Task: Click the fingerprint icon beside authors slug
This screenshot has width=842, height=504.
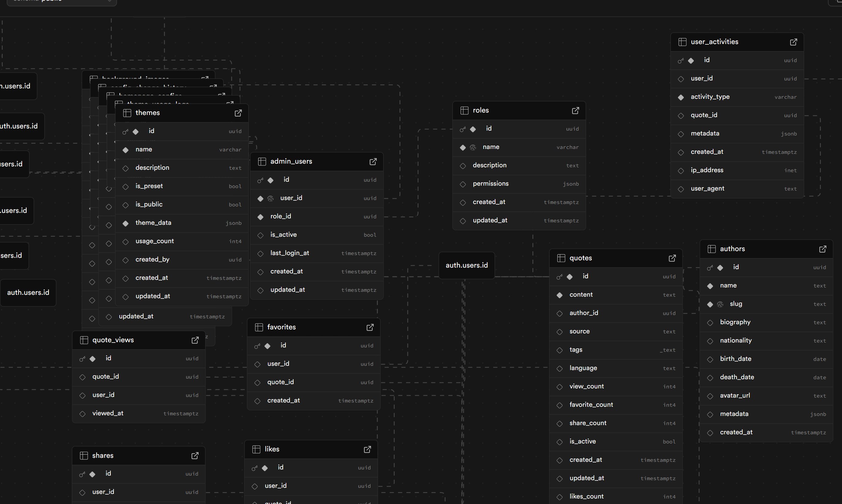Action: point(720,304)
